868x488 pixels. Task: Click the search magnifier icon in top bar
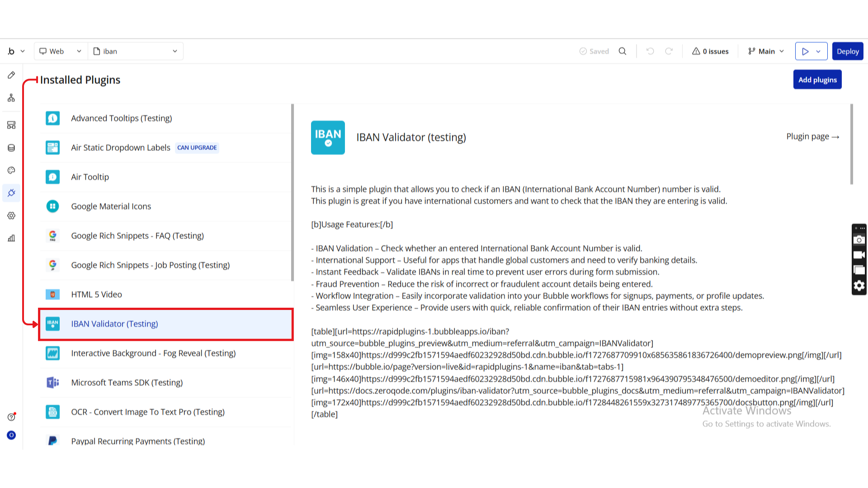623,51
